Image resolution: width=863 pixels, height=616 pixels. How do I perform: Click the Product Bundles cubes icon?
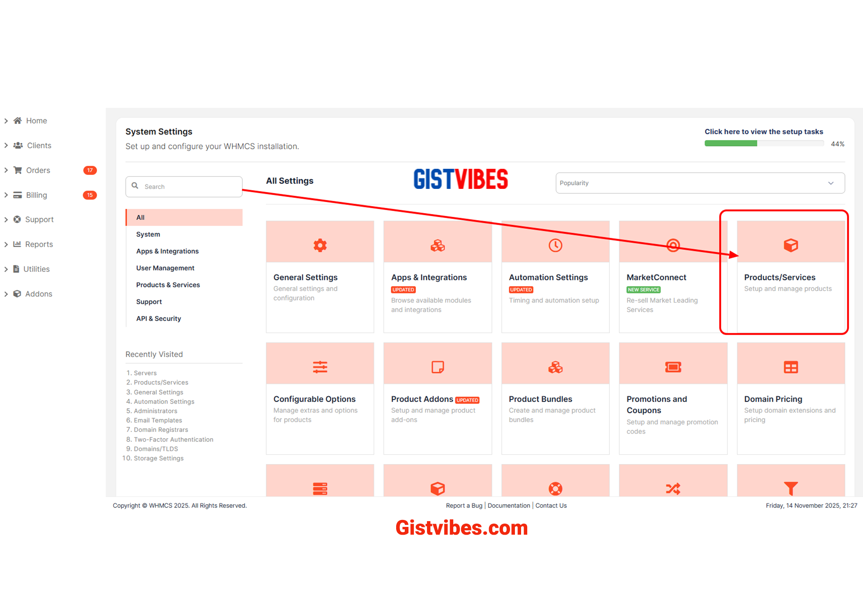coord(555,367)
